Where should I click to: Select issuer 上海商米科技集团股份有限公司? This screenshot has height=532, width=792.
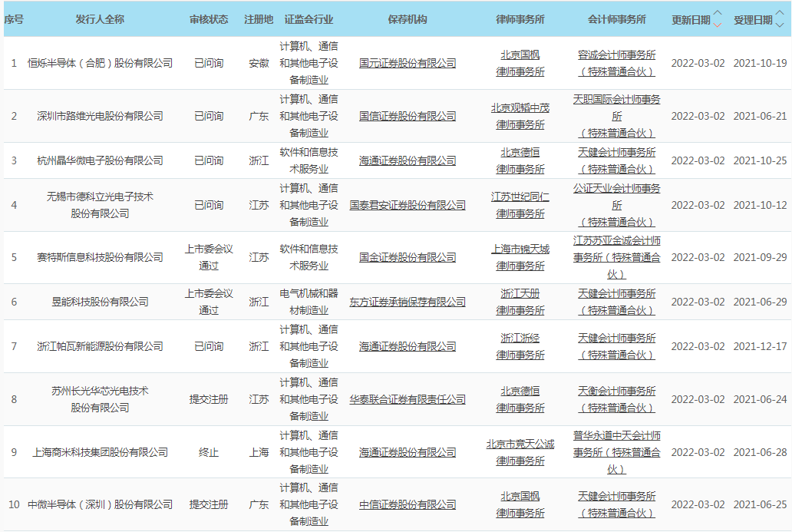tap(101, 452)
